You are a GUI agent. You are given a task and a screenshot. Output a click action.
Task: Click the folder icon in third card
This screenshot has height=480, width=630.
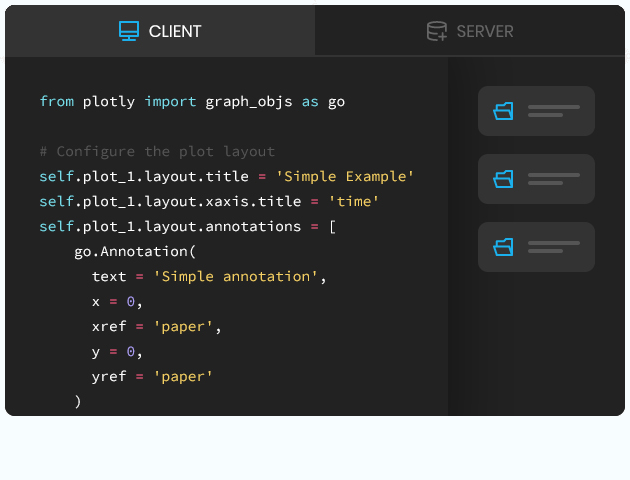503,247
